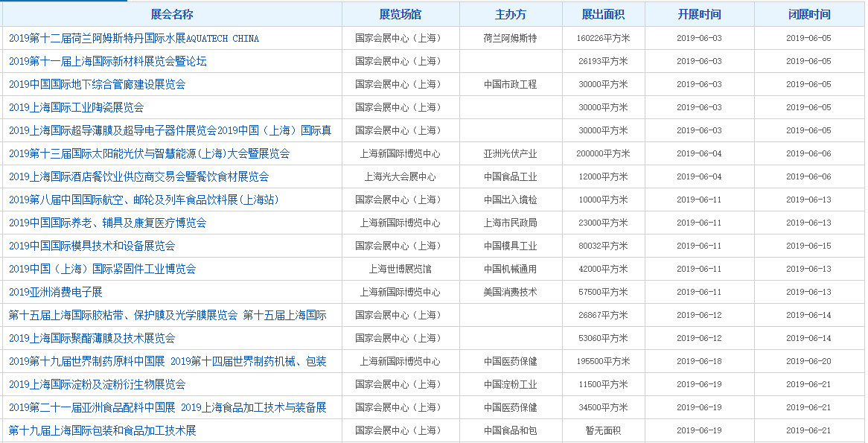Select area cell 10000平方米
Screen dimensions: 868x443
point(604,200)
